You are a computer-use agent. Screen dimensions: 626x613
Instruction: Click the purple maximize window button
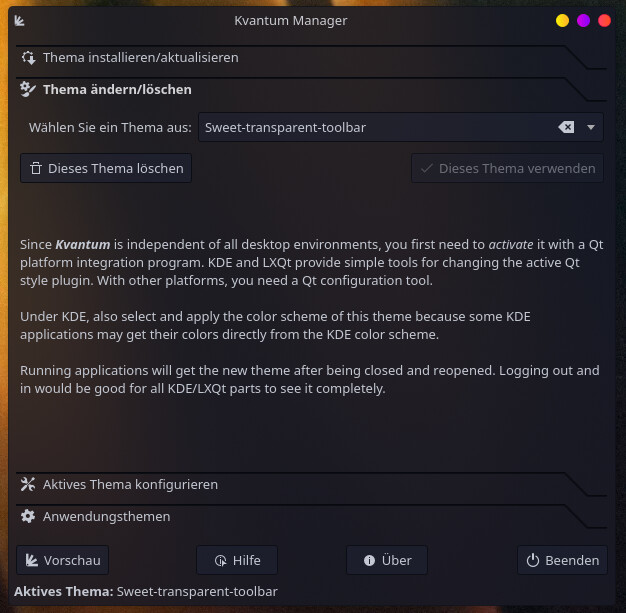click(583, 21)
